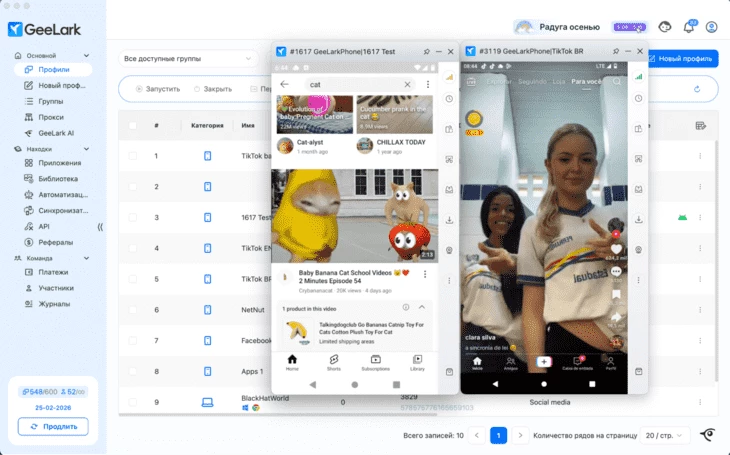730x455 pixels.
Task: Pin the #1617 GeeLarkPhone window
Action: [x=426, y=52]
